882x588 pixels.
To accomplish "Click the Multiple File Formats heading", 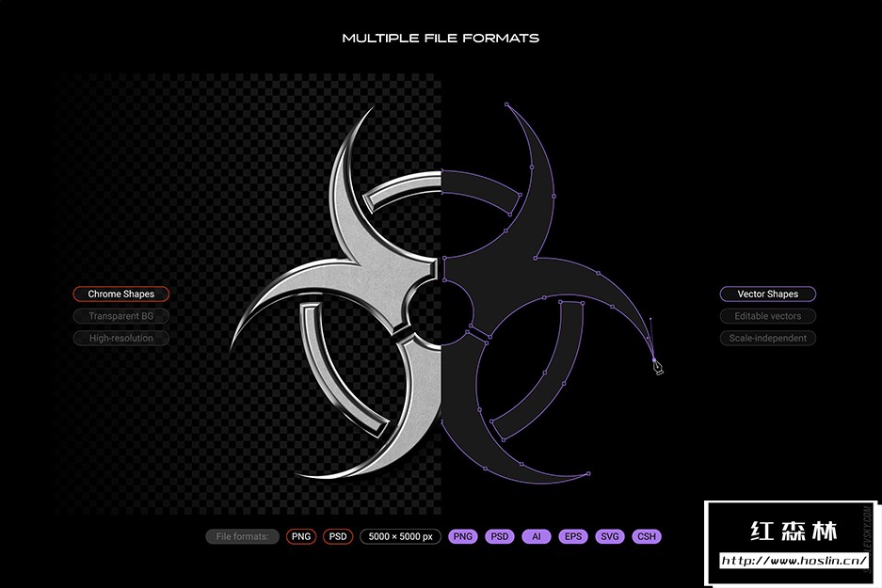I will coord(441,39).
